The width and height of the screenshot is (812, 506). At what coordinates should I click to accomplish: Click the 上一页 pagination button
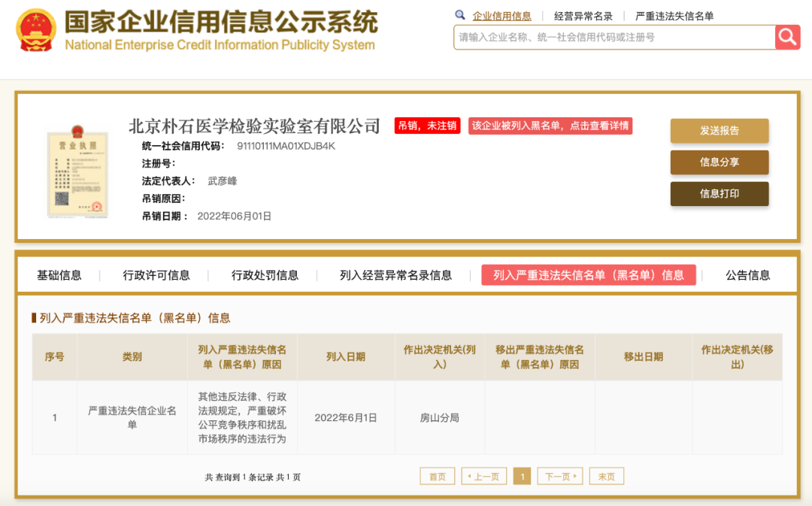click(483, 477)
